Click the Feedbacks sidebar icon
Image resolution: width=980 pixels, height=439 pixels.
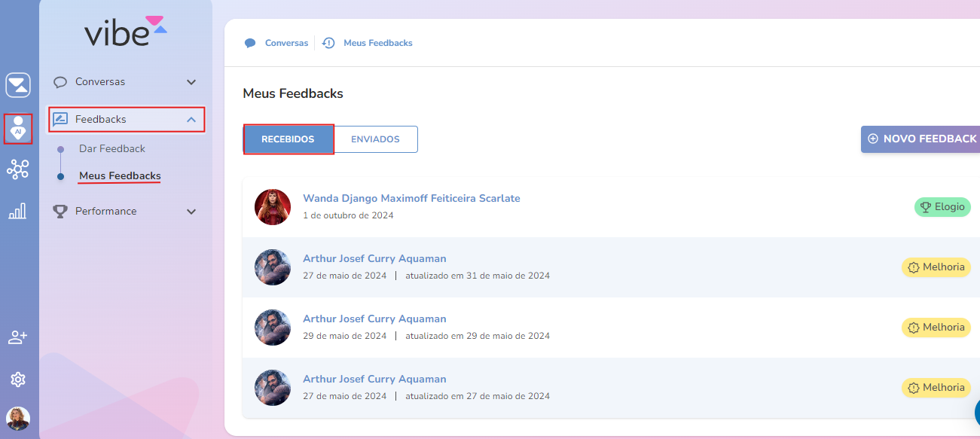point(60,119)
